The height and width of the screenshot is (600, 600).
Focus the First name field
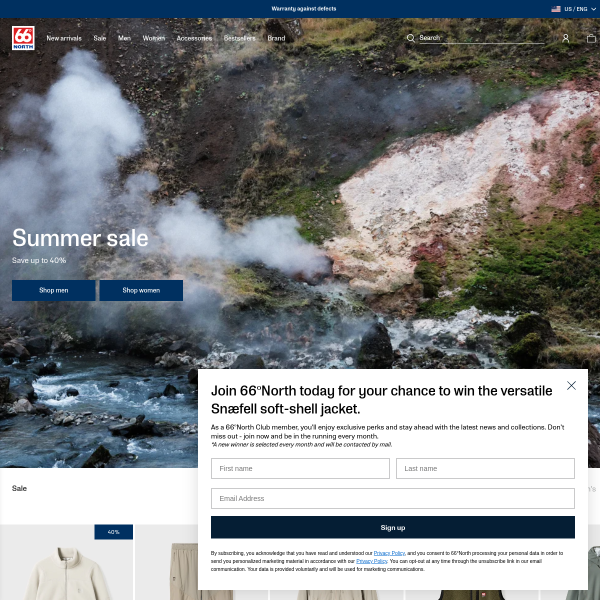pyautogui.click(x=300, y=468)
